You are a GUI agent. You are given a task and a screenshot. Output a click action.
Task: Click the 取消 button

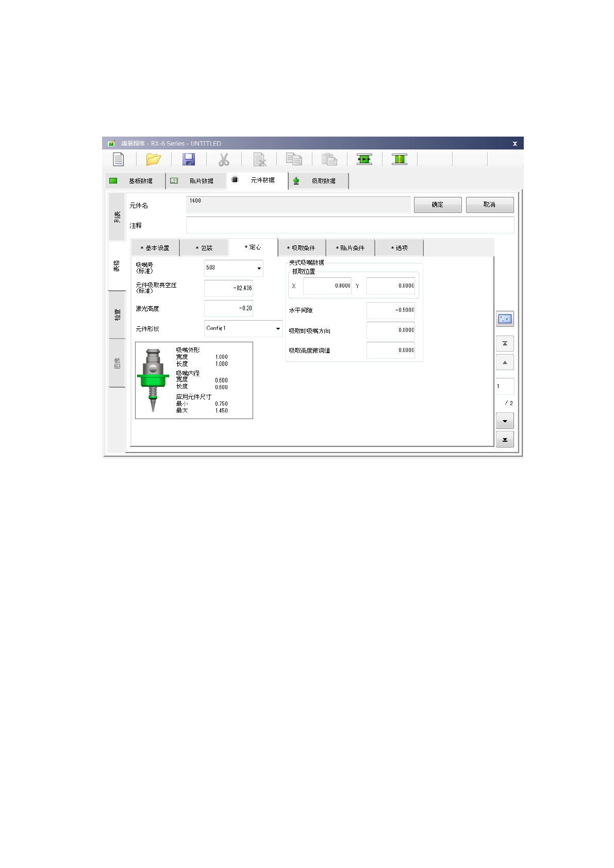pos(490,205)
